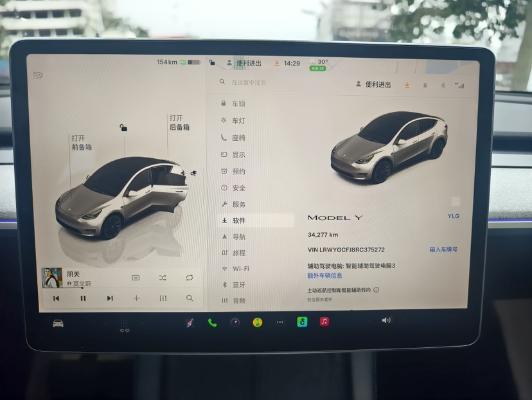532x400 pixels.
Task: Open the 安全 (Safety) settings menu
Action: point(233,188)
